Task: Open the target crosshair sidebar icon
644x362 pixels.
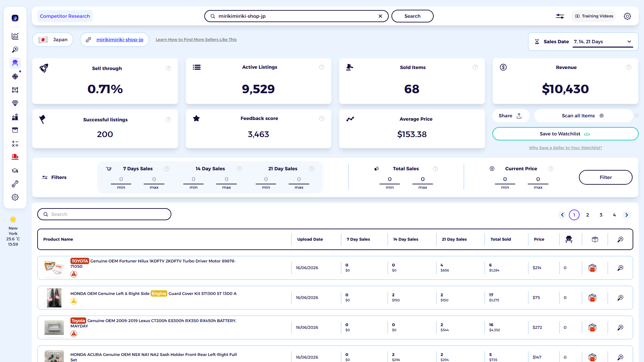Action: point(15,76)
